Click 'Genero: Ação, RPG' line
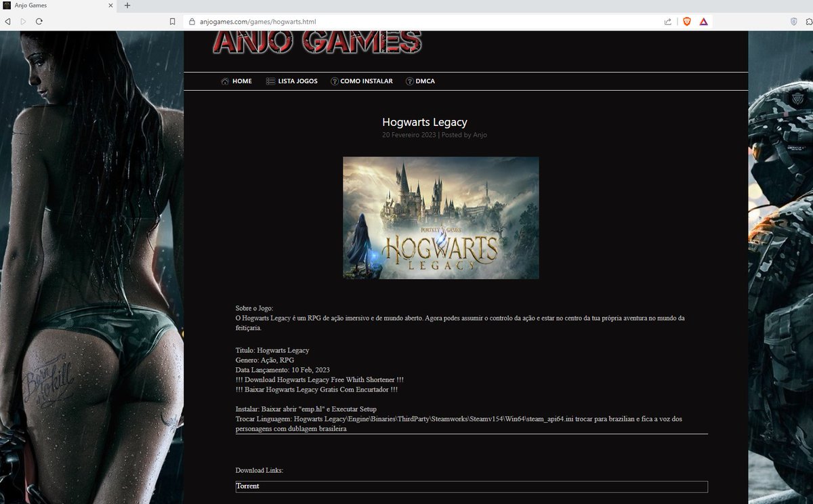 coord(265,360)
